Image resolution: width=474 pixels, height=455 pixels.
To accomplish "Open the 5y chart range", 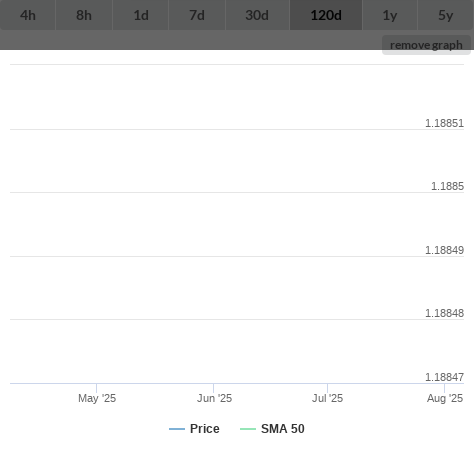I will coord(446,15).
